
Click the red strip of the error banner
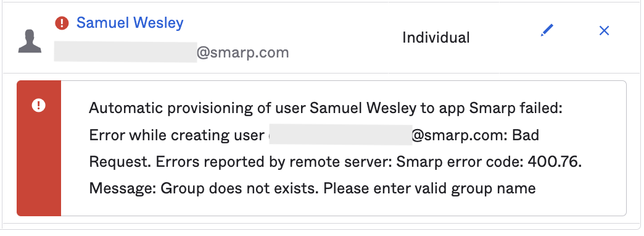[x=39, y=148]
